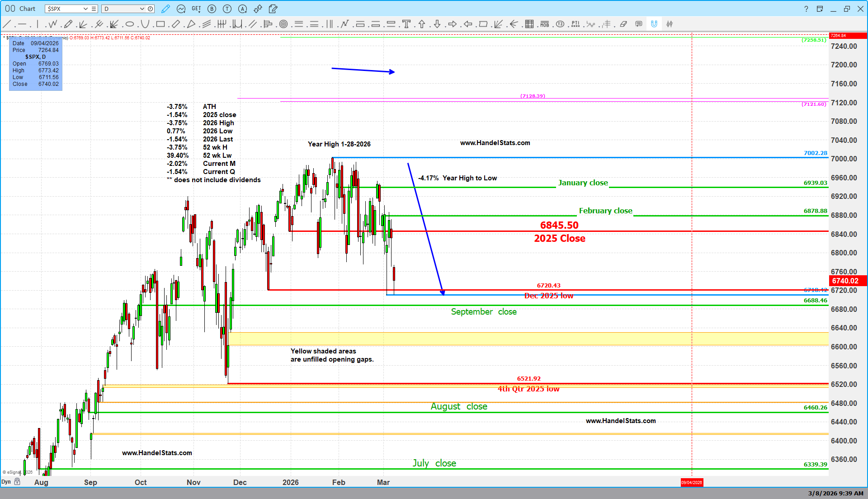Image resolution: width=868 pixels, height=499 pixels.
Task: Open the window layout menu
Action: pos(820,9)
